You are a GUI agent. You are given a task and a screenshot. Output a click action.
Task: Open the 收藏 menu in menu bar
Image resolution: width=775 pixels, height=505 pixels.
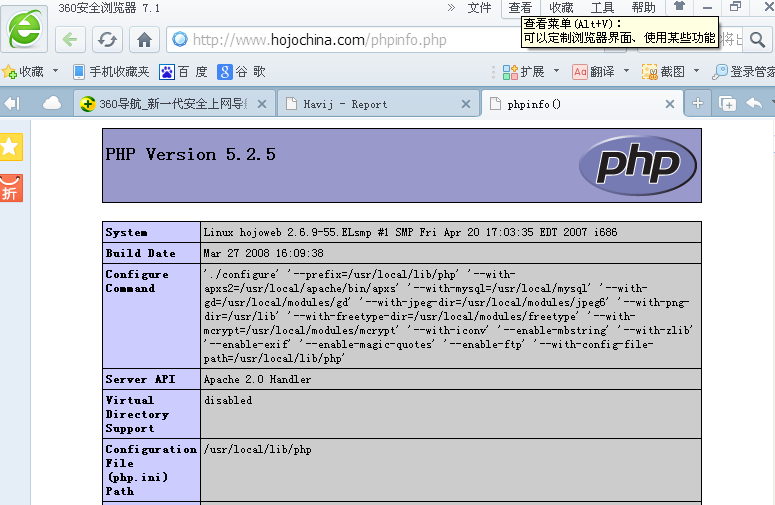[561, 8]
